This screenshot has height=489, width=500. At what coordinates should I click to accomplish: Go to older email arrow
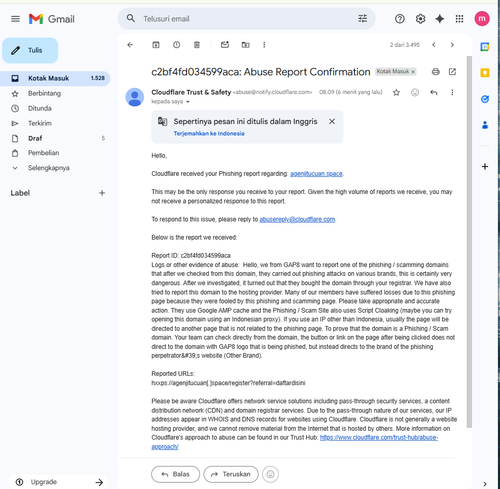pyautogui.click(x=452, y=45)
